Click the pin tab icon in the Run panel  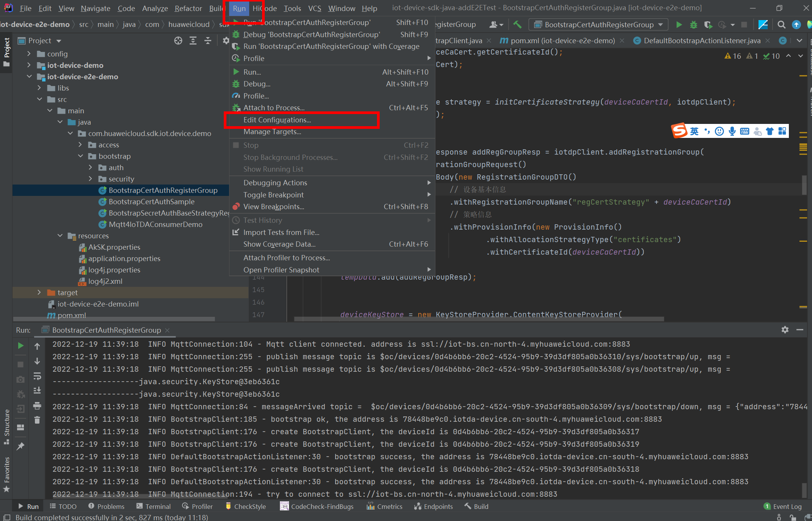pyautogui.click(x=21, y=446)
